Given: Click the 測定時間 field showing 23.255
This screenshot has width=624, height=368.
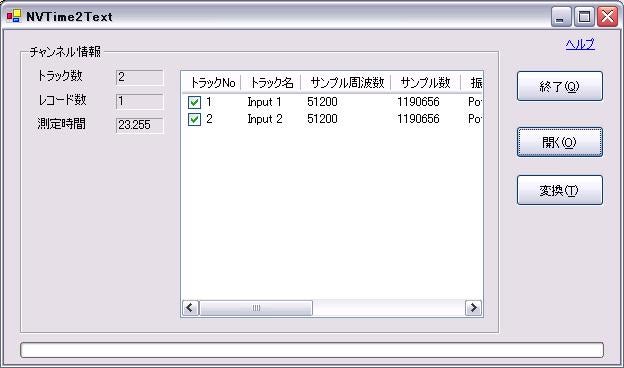Looking at the screenshot, I should click(x=139, y=125).
